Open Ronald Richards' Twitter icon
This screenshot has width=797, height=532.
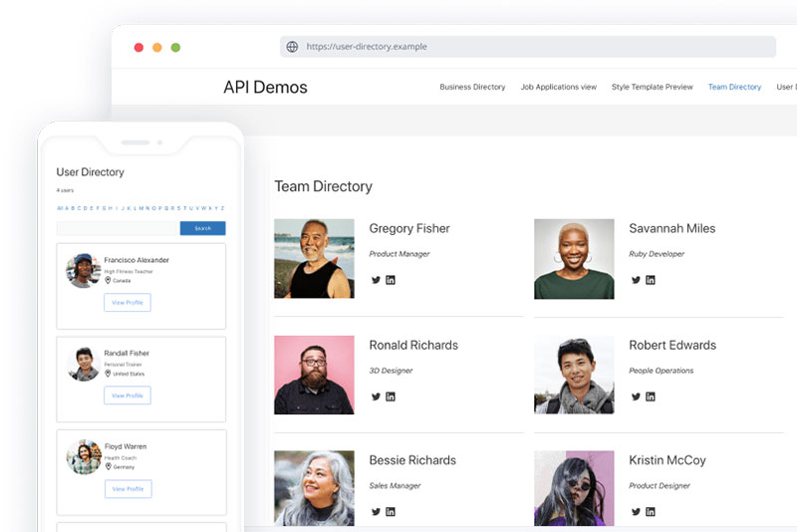pyautogui.click(x=376, y=397)
